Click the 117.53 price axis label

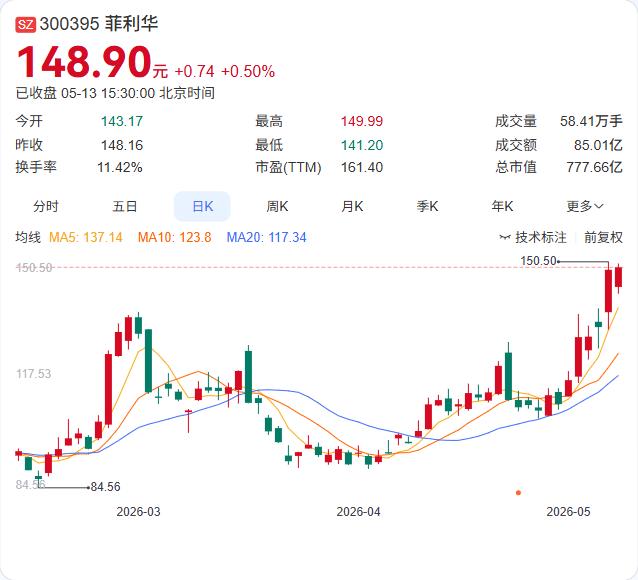(x=34, y=374)
